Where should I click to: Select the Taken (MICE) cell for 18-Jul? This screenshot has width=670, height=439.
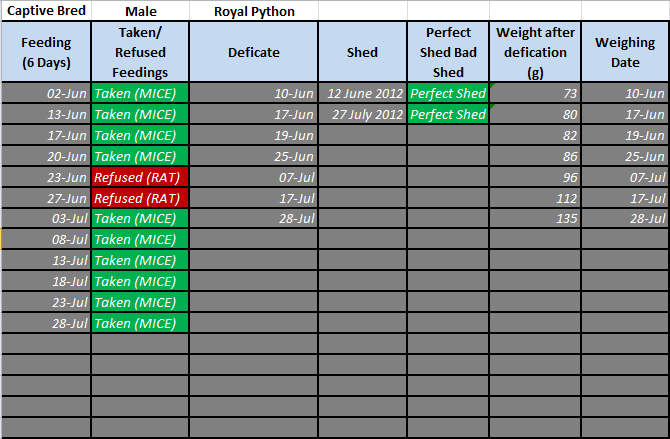tap(140, 281)
